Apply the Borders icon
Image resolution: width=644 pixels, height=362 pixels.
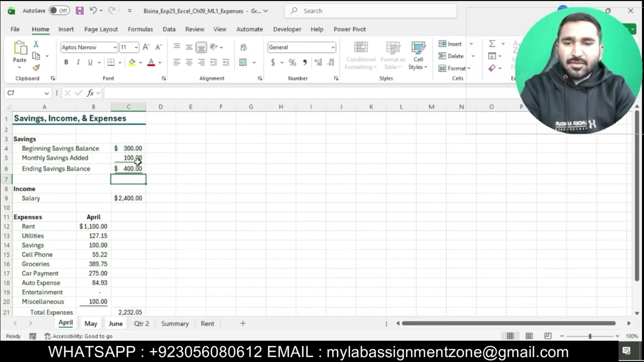(111, 62)
